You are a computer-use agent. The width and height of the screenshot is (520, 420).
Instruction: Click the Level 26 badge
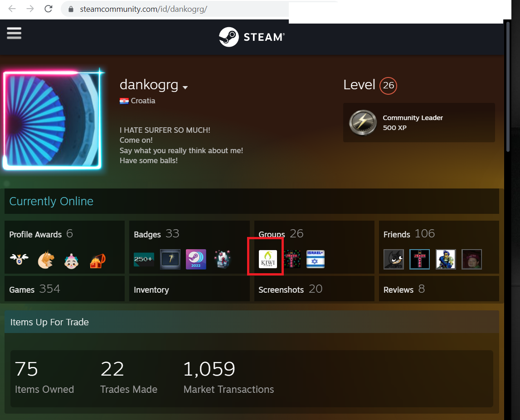coord(388,86)
